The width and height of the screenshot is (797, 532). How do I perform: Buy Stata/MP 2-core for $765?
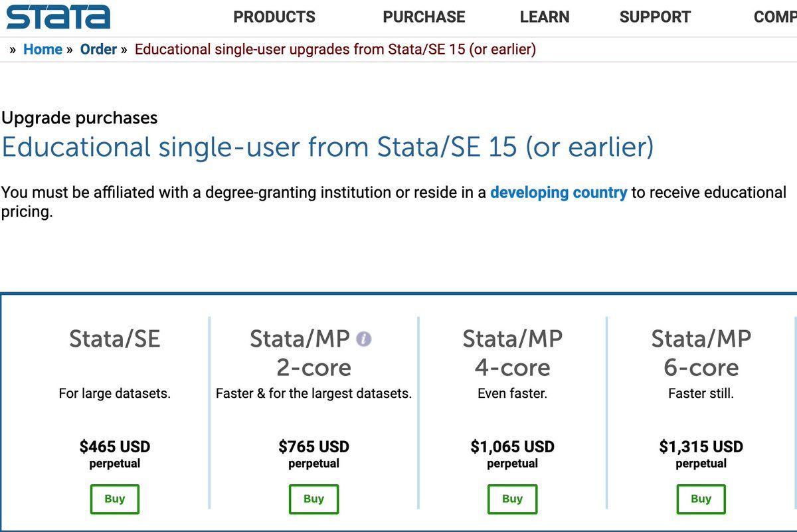[313, 499]
